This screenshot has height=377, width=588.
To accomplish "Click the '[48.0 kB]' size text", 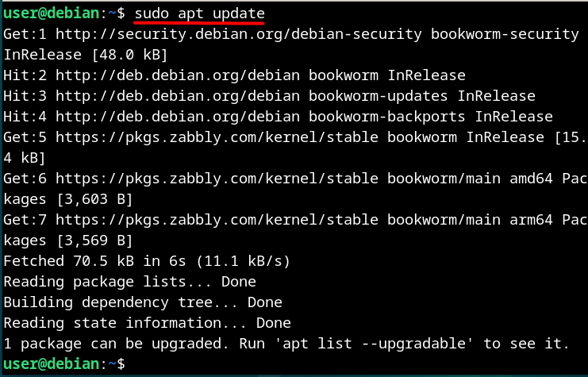I will (129, 55).
